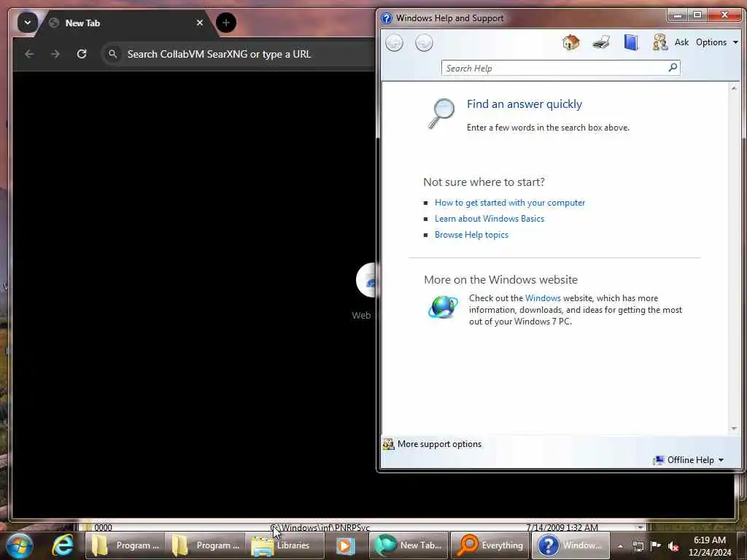The width and height of the screenshot is (747, 560).
Task: Click the Search Help magnifier button
Action: coord(673,68)
